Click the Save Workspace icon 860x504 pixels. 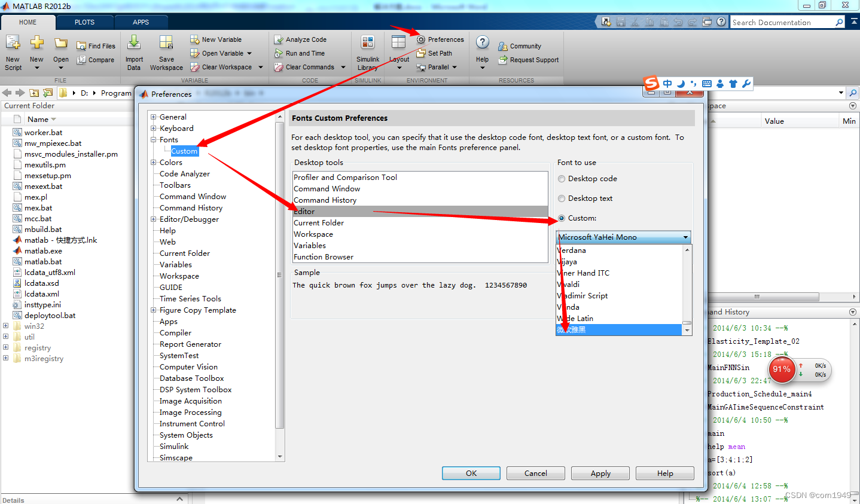tap(166, 42)
